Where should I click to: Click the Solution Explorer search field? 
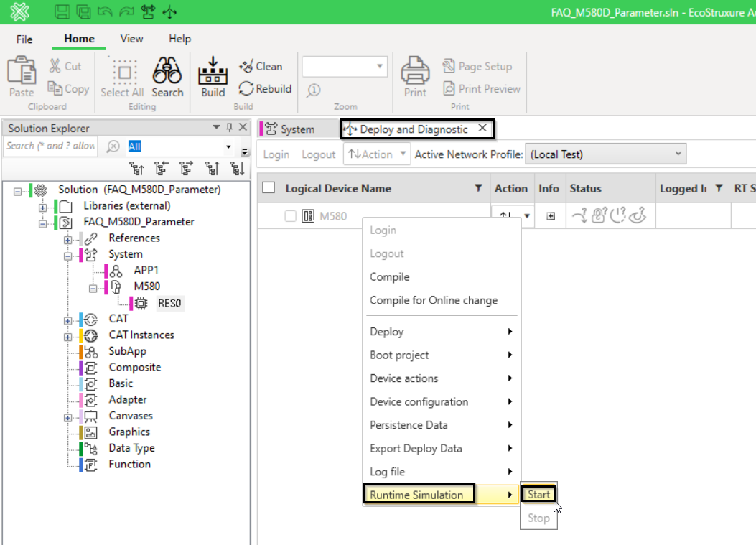click(x=50, y=146)
